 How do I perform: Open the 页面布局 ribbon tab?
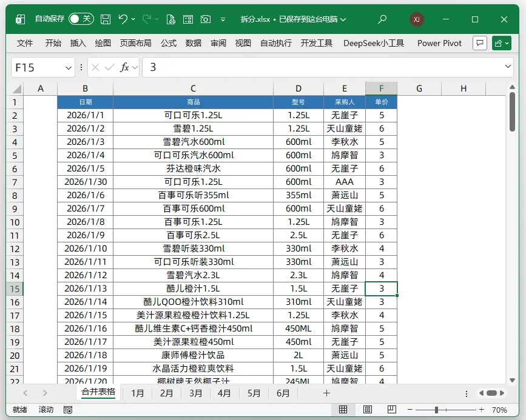(135, 43)
